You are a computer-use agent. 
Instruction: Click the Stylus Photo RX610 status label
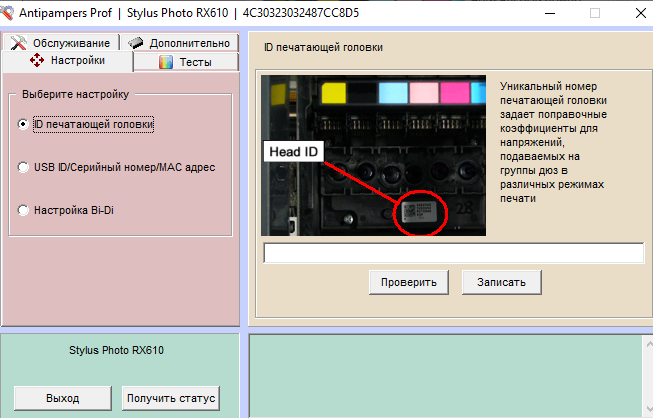(x=117, y=350)
